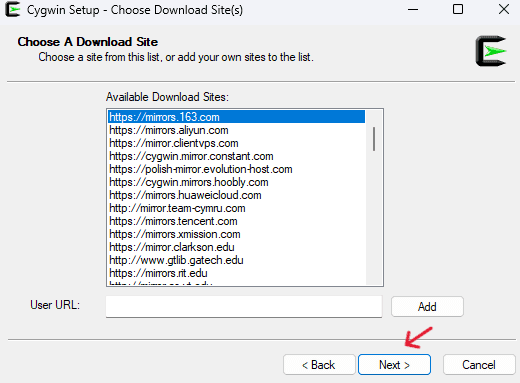520x383 pixels.
Task: Select mirror https://mirrors.huaweicloud.com
Action: 236,195
